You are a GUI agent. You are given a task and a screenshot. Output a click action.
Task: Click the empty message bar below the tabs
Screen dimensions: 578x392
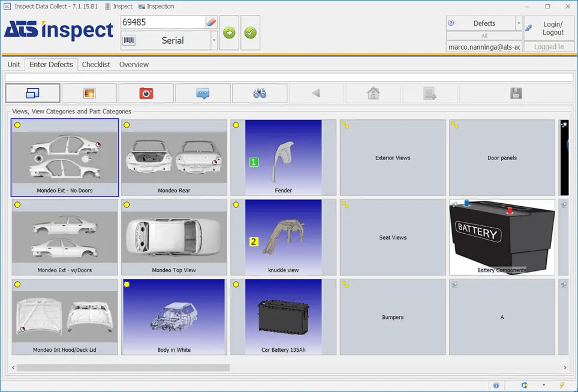click(x=289, y=77)
